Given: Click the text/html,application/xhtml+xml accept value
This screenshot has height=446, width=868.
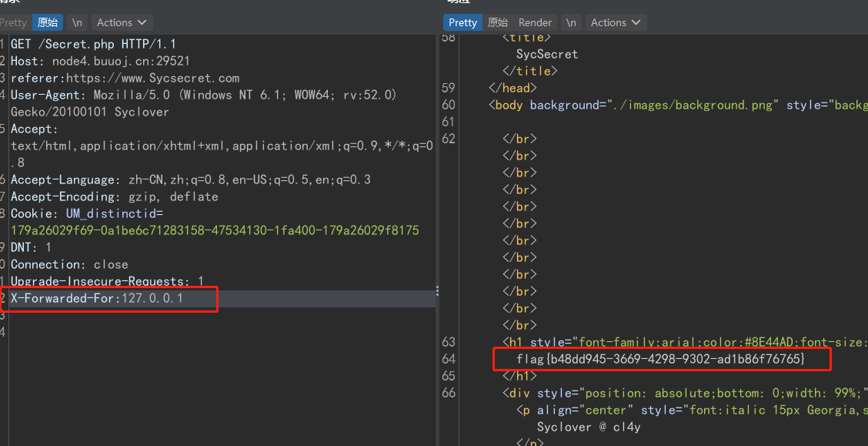Looking at the screenshot, I should pyautogui.click(x=222, y=146).
